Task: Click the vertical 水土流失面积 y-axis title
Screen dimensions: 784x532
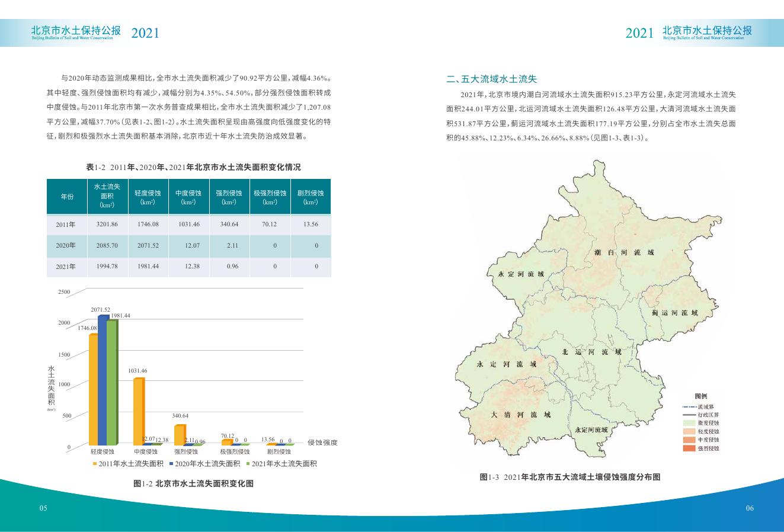Action: point(51,386)
